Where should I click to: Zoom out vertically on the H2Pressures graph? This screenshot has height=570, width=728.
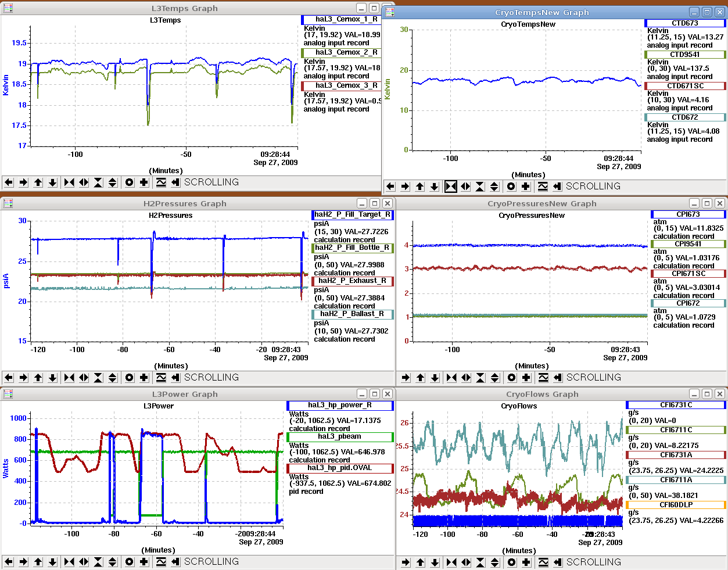coord(113,378)
